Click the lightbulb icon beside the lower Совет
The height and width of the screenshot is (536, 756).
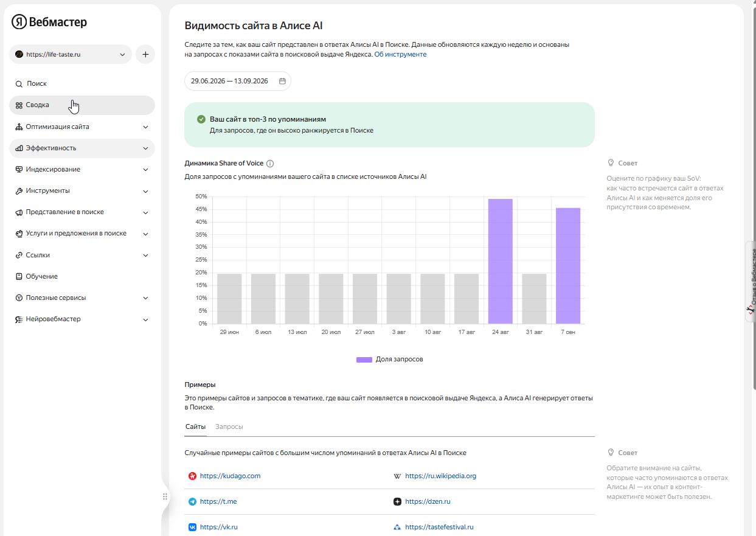coord(611,453)
